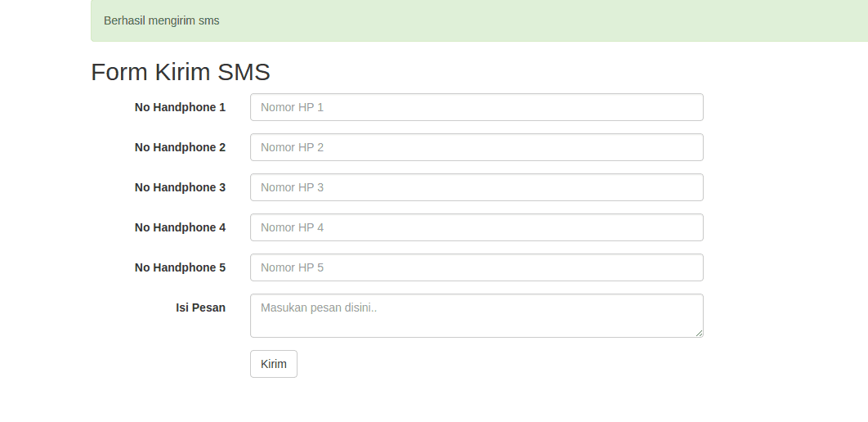Viewport: 868px width, 422px height.
Task: Grab the textarea resize handle corner
Action: [x=699, y=333]
